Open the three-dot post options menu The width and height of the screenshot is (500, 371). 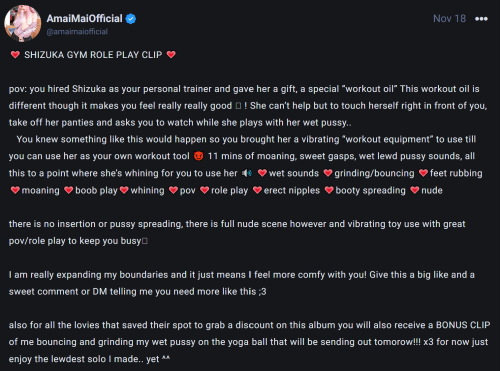tap(481, 19)
